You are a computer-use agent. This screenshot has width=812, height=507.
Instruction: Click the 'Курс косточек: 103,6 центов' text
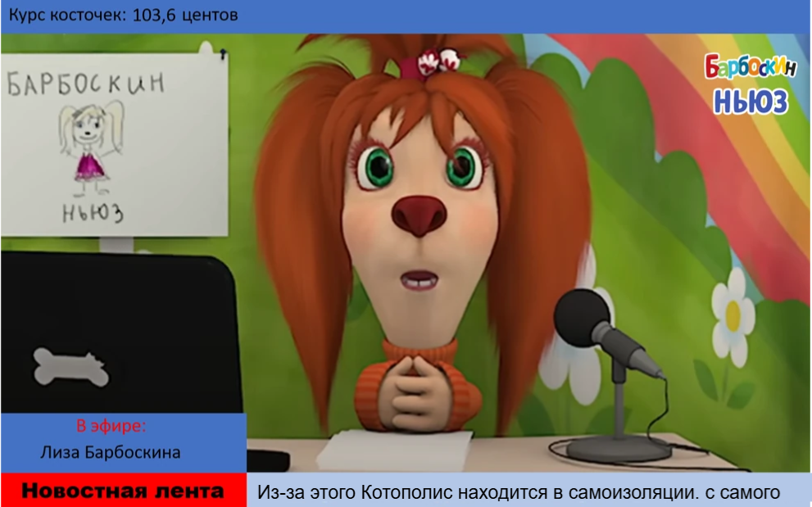pyautogui.click(x=123, y=15)
